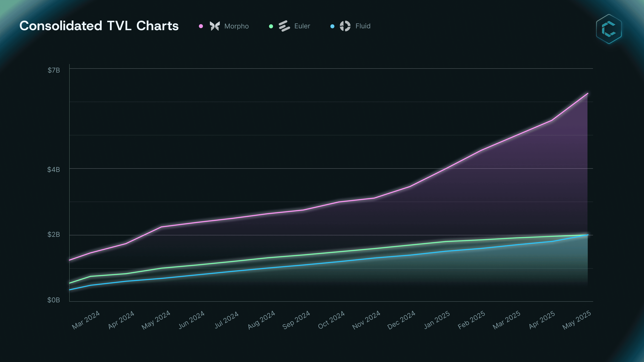Click the Mar 2025 x-axis label
The width and height of the screenshot is (644, 362).
click(506, 320)
